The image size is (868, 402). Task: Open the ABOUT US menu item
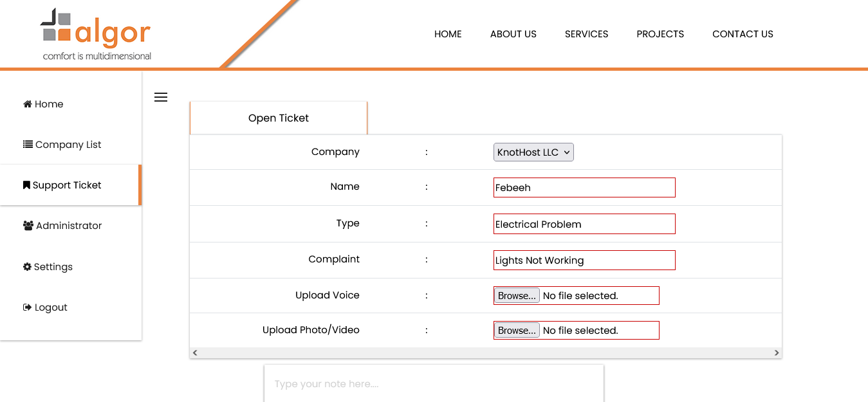point(513,34)
